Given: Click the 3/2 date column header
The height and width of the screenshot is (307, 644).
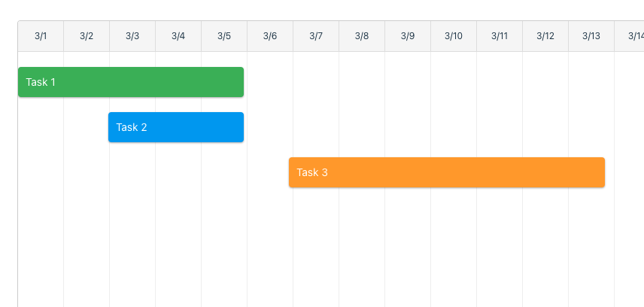Looking at the screenshot, I should click(x=87, y=36).
